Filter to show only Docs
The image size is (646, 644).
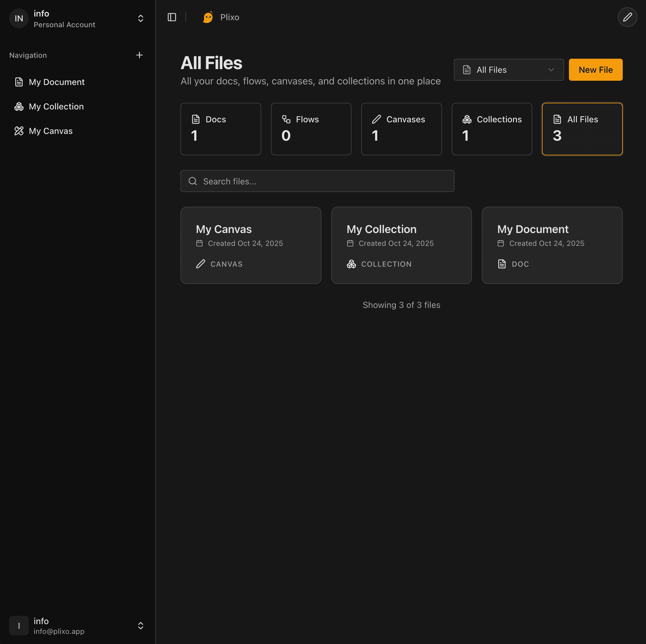pos(221,129)
